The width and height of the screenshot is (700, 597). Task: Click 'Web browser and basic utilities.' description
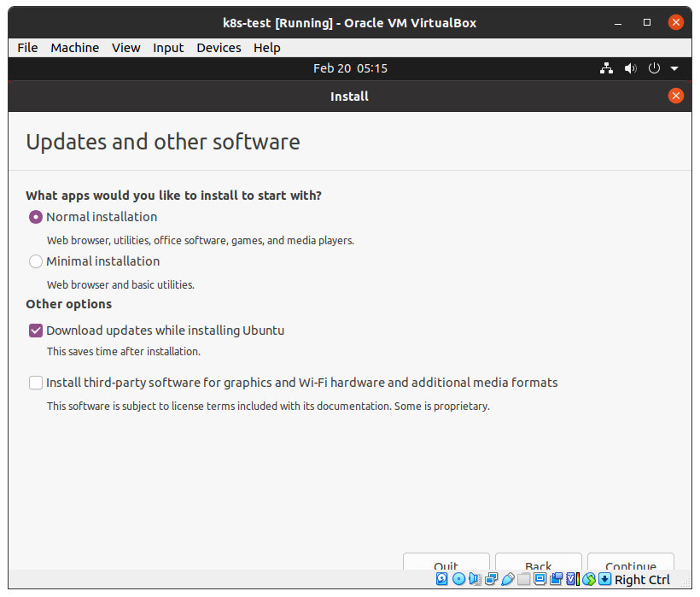click(120, 285)
